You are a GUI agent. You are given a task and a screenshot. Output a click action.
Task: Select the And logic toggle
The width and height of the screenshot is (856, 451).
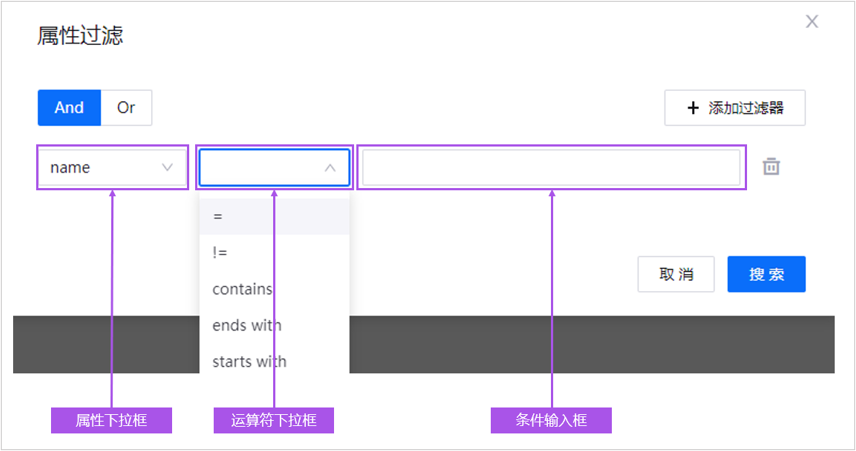tap(69, 108)
